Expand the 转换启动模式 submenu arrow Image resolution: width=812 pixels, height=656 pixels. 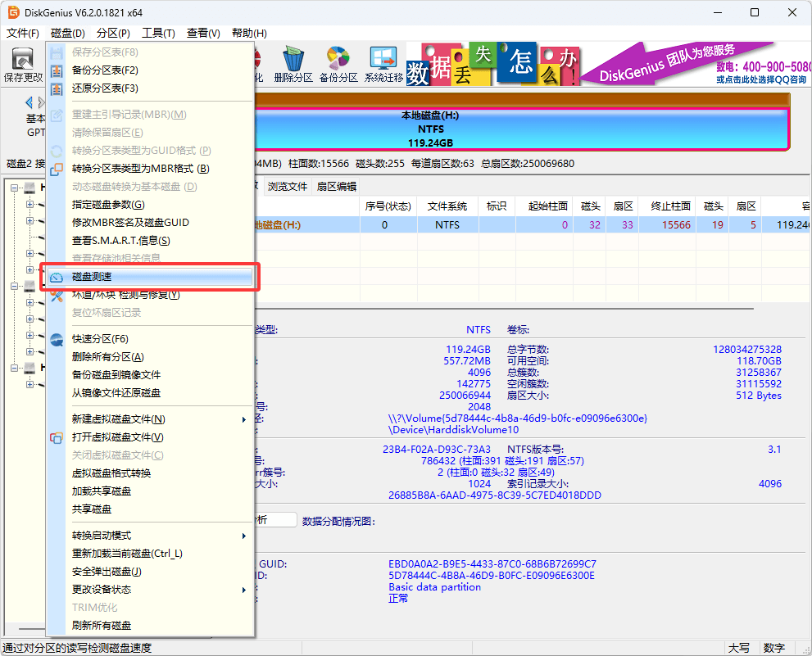click(x=244, y=536)
